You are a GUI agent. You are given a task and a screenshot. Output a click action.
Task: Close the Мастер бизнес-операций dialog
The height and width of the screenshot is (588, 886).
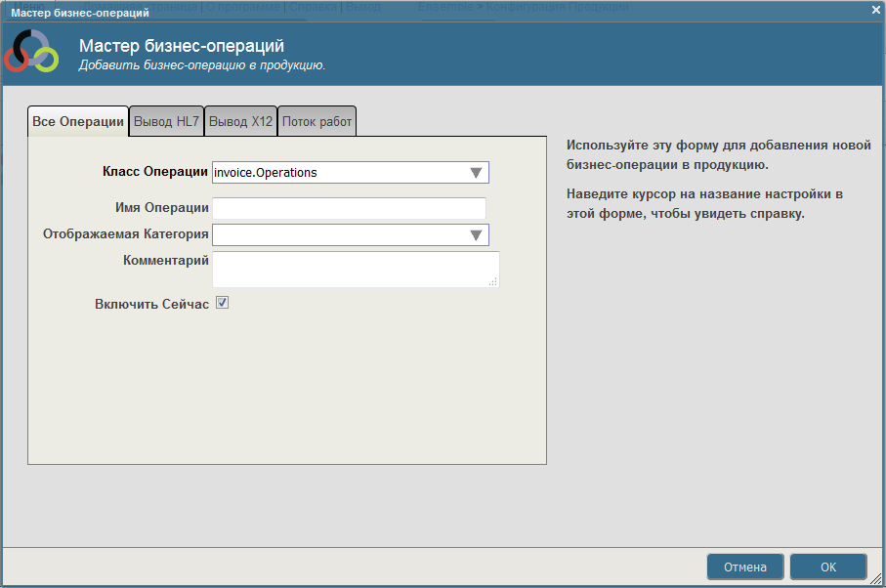click(875, 10)
